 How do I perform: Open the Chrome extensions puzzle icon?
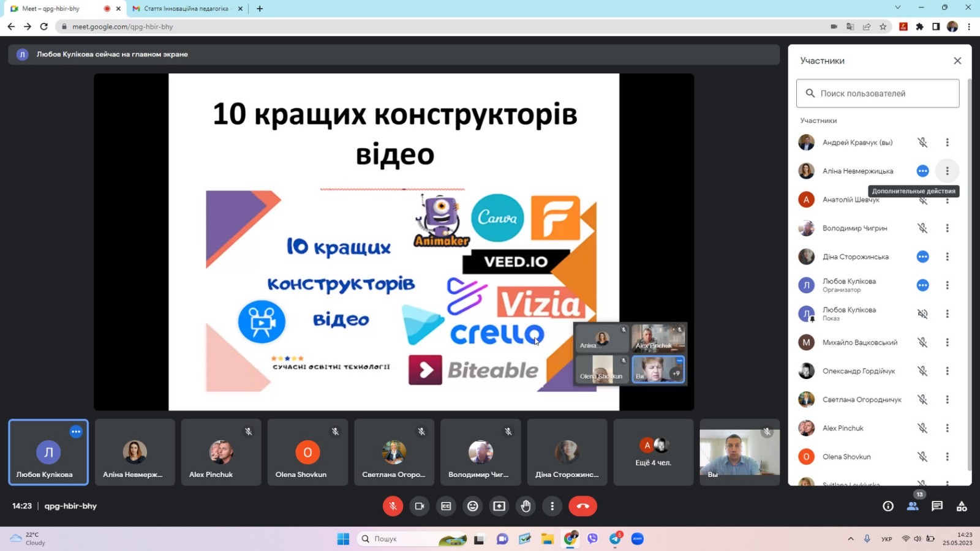pos(919,26)
